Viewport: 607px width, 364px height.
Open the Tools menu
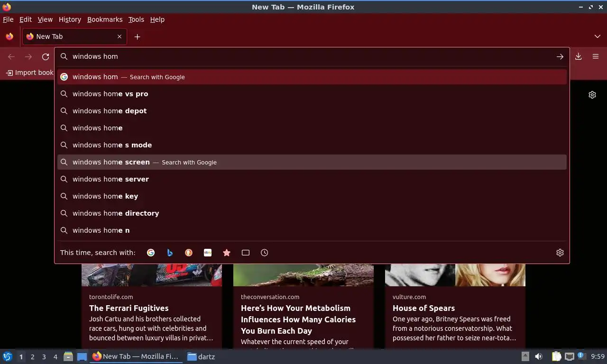tap(136, 19)
